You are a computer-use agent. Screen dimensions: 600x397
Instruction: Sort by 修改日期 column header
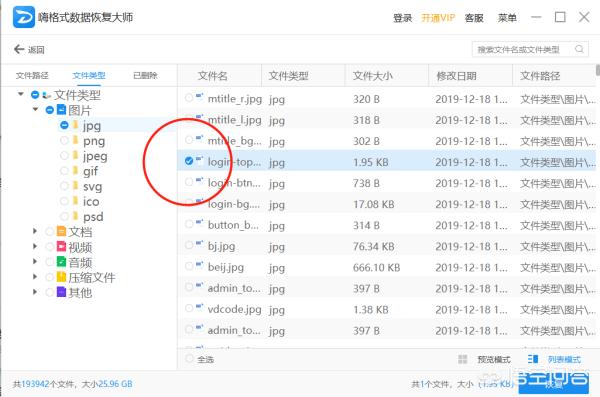coord(456,76)
